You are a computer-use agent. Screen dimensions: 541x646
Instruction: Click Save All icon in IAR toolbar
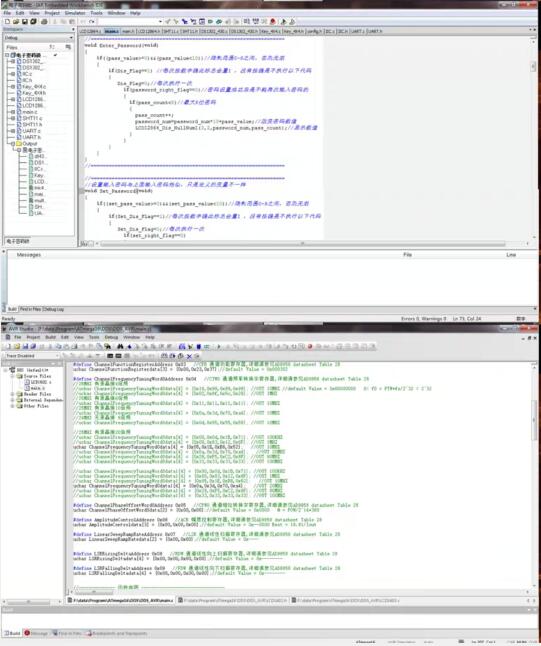33,21
